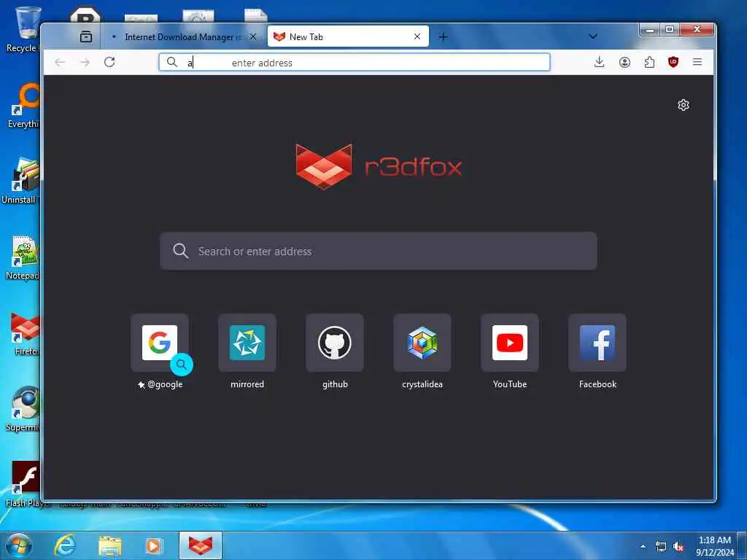Go forward one page
747x560 pixels.
pos(85,63)
